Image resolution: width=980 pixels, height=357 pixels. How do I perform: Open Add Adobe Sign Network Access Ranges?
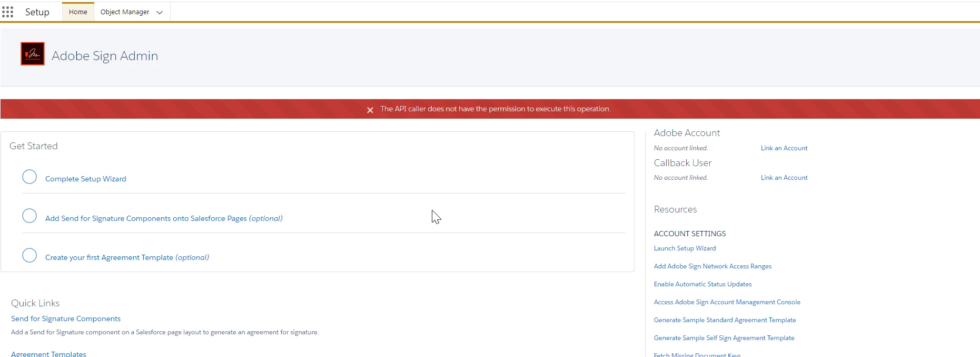712,266
